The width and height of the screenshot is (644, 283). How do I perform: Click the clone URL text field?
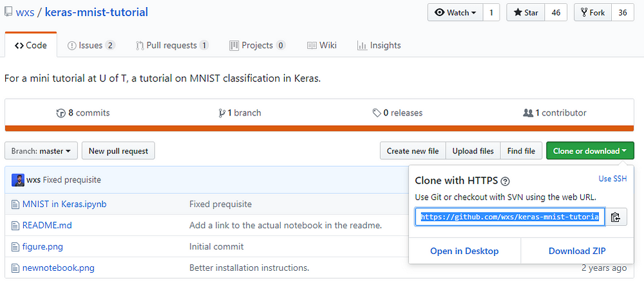tap(509, 217)
